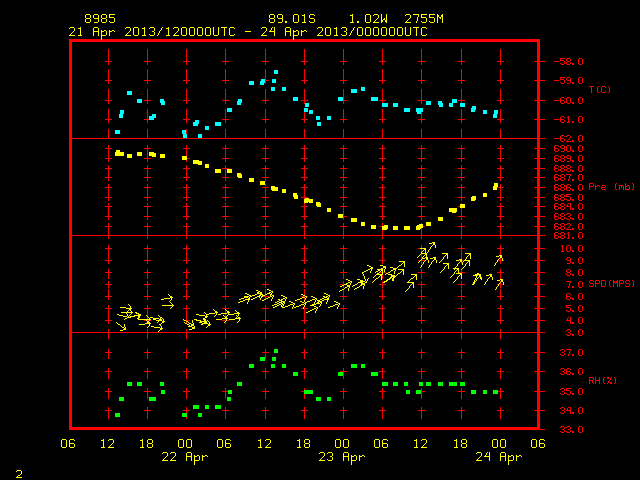Click the RH(%) humidity axis label
This screenshot has height=480, width=640.
[602, 380]
